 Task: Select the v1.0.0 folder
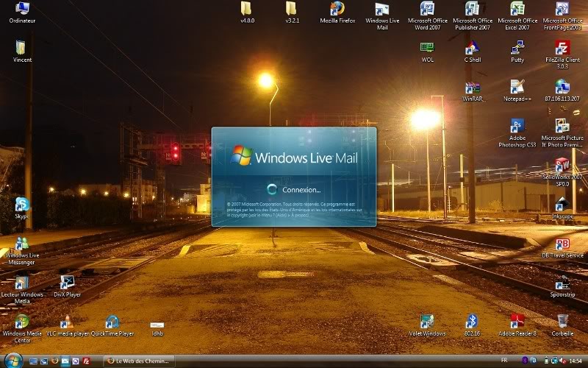(x=247, y=12)
